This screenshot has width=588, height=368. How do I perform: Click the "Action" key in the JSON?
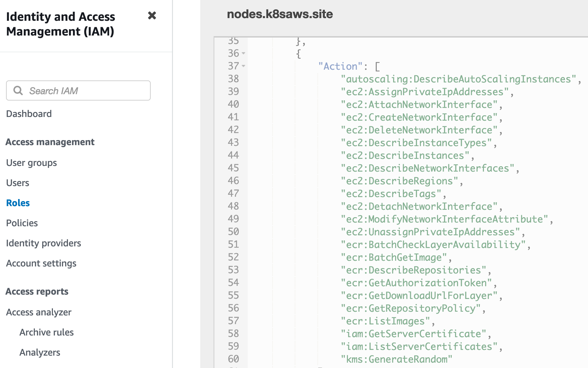[341, 66]
